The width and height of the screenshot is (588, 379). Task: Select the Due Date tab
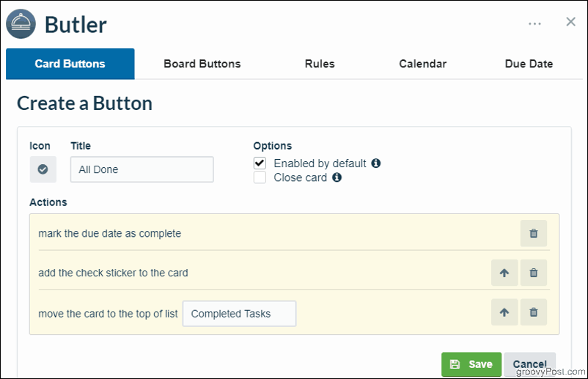(x=529, y=64)
